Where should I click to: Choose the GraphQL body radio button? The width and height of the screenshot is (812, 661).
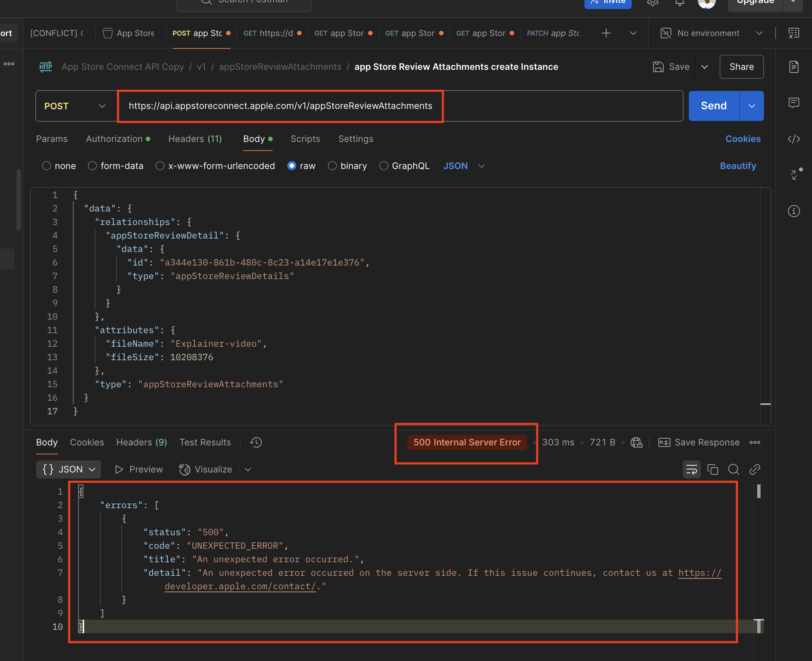coord(383,166)
